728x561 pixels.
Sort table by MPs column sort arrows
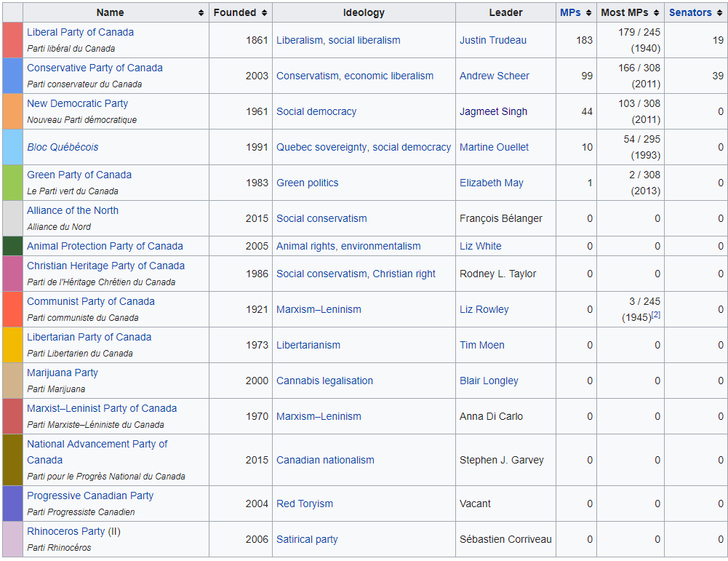point(588,13)
